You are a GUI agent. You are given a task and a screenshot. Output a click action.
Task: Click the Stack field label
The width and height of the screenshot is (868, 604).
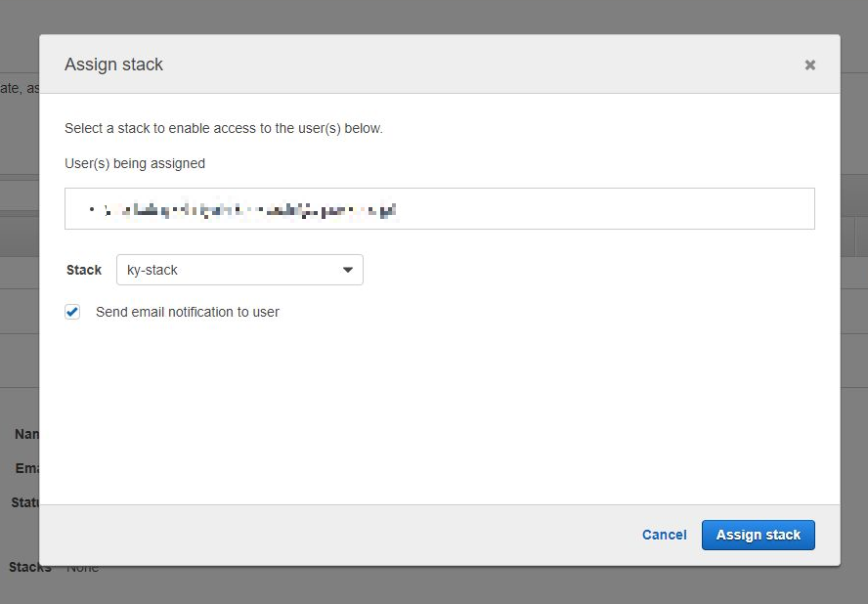pos(83,270)
